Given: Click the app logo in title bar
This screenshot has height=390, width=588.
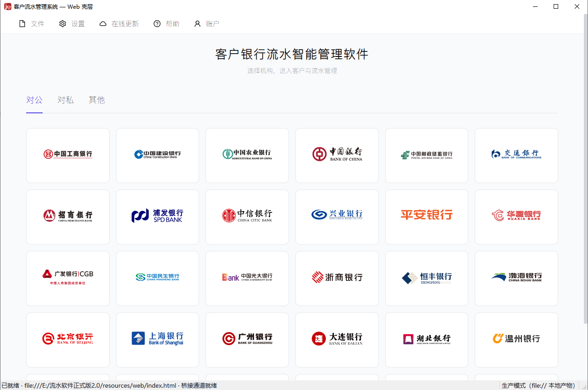Looking at the screenshot, I should coord(7,6).
